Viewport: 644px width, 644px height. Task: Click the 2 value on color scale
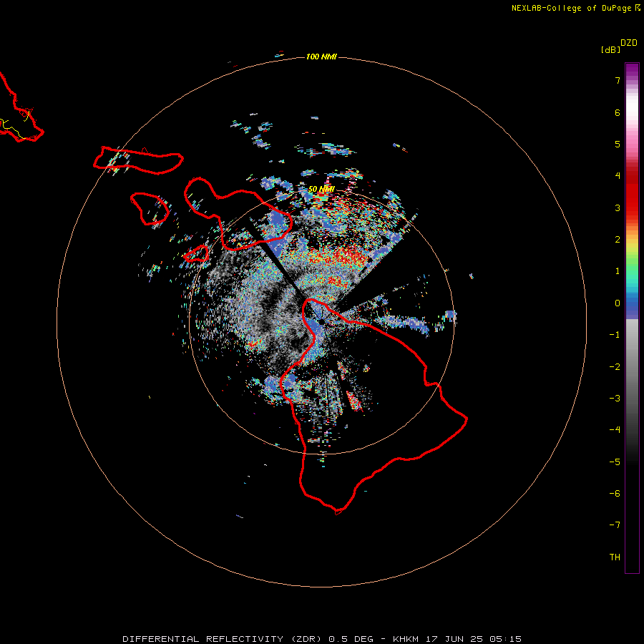coord(618,240)
